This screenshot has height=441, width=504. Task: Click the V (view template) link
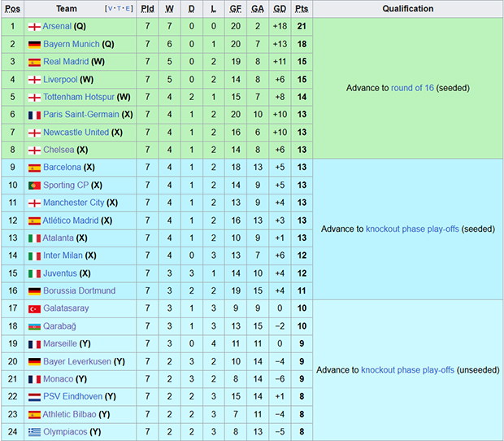tap(110, 9)
